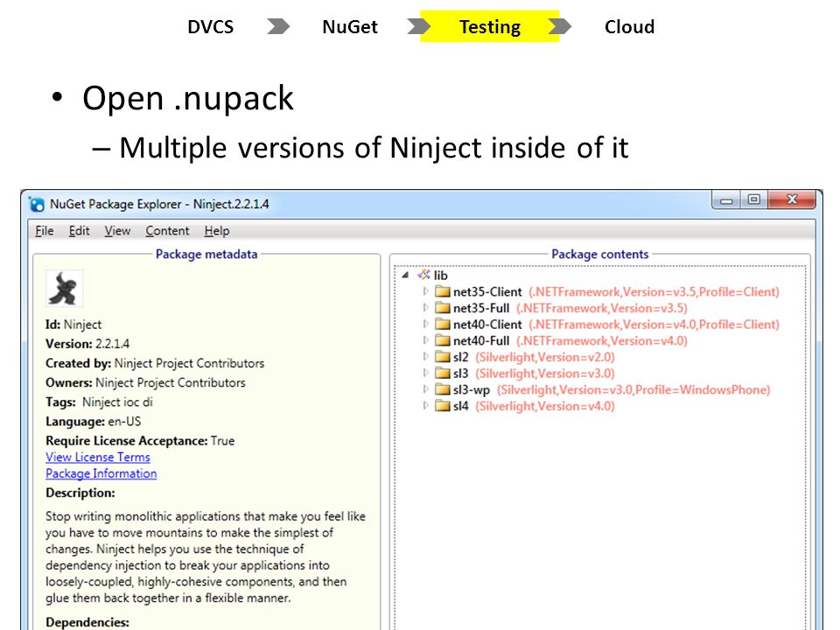Click the Ninject ninja package icon
The image size is (840, 630).
(x=64, y=289)
